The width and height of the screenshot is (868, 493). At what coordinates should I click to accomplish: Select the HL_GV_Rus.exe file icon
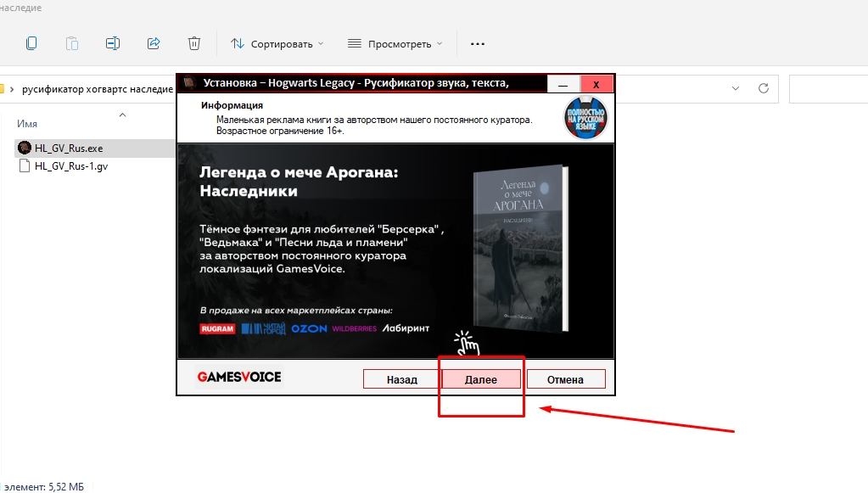click(24, 148)
